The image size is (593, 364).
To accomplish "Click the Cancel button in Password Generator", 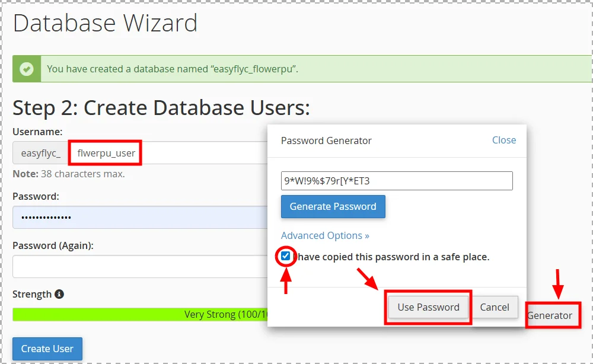I will tap(495, 307).
